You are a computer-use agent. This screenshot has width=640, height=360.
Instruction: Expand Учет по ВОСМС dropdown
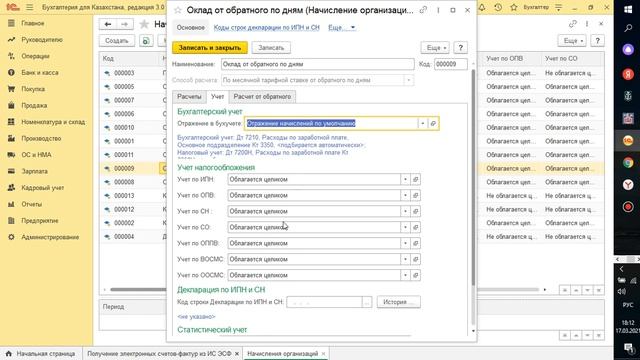pos(405,259)
